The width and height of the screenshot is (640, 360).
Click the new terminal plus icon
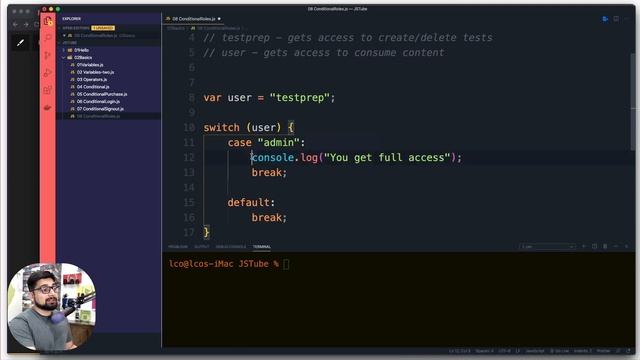(x=584, y=246)
